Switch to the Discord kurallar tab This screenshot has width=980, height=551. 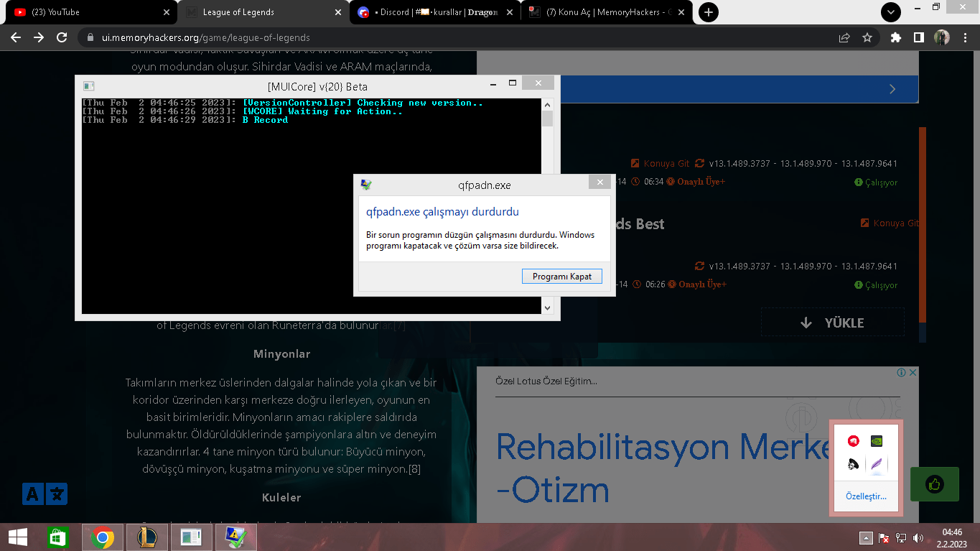tap(435, 12)
